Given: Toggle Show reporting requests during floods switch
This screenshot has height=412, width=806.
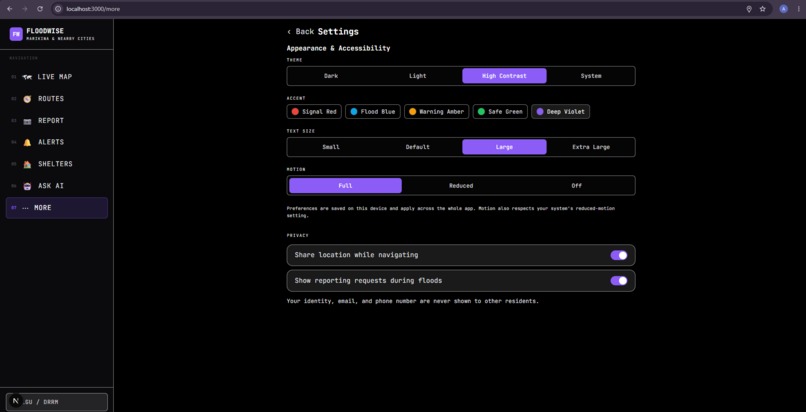Looking at the screenshot, I should click(x=619, y=280).
